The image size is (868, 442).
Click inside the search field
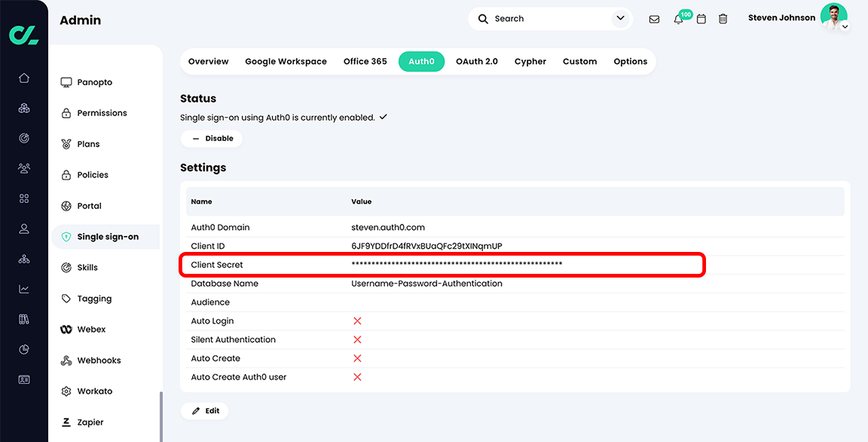tap(542, 18)
